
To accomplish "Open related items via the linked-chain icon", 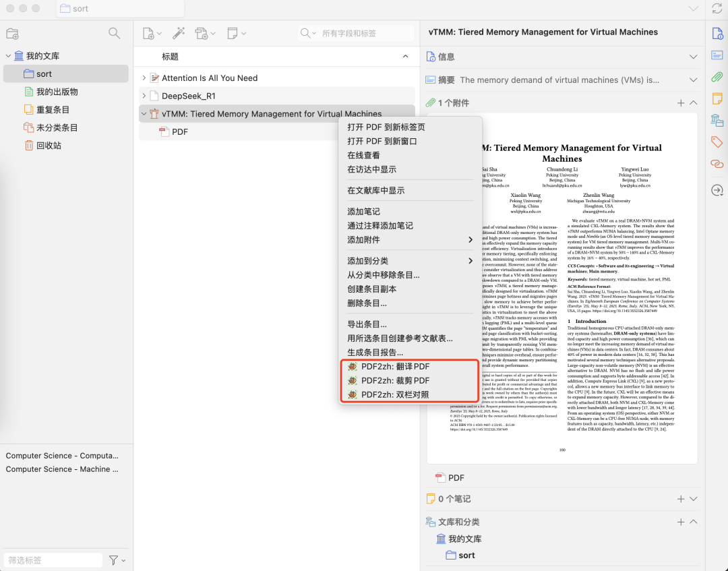I will click(717, 163).
